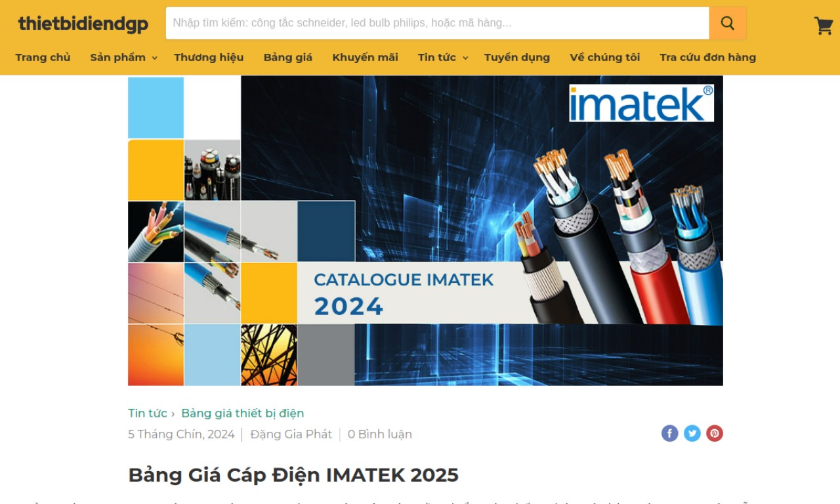
Task: Open Bảng giá menu item
Action: point(288,57)
